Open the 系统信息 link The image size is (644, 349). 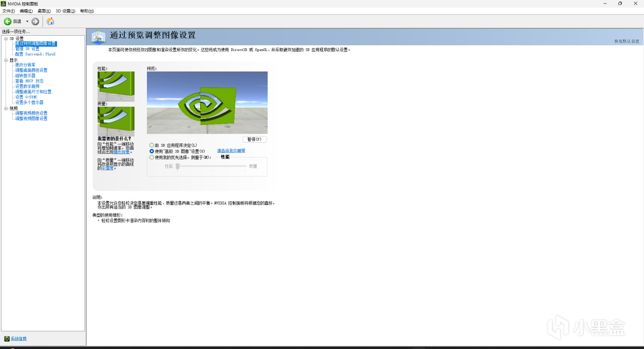tap(19, 339)
